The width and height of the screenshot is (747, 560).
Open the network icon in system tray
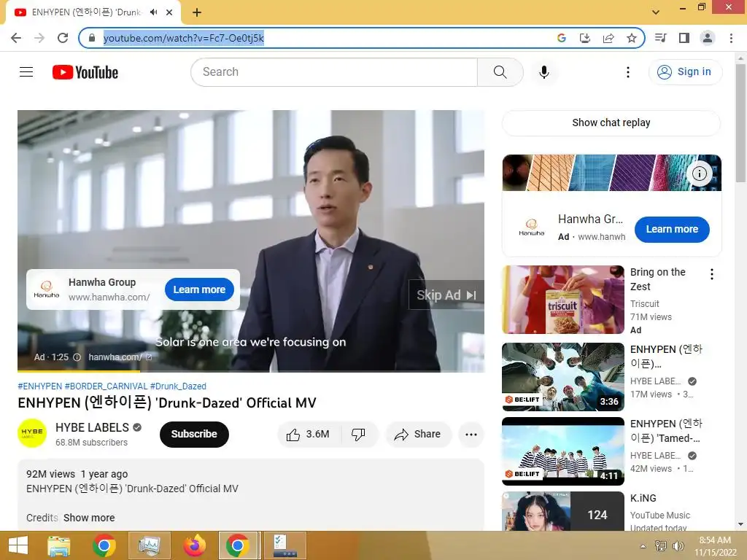[661, 546]
